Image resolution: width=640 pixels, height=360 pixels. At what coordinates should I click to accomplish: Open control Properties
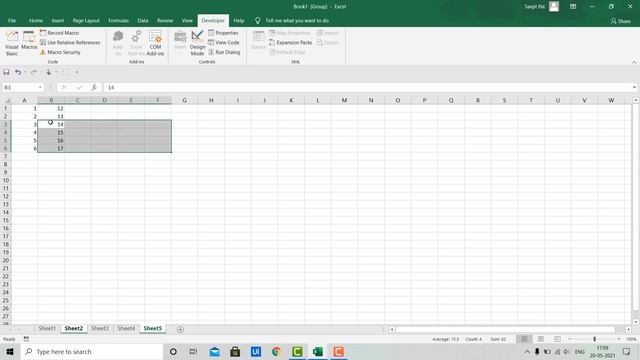point(223,33)
